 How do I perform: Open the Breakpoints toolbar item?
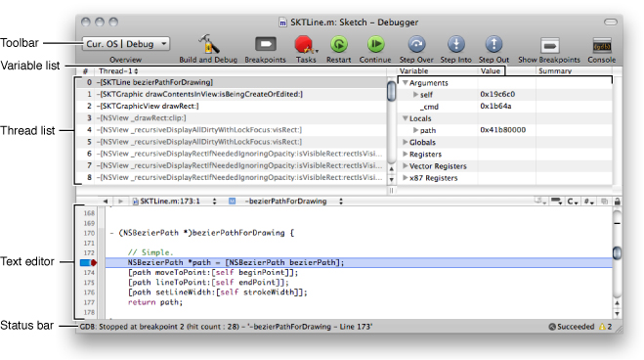266,44
